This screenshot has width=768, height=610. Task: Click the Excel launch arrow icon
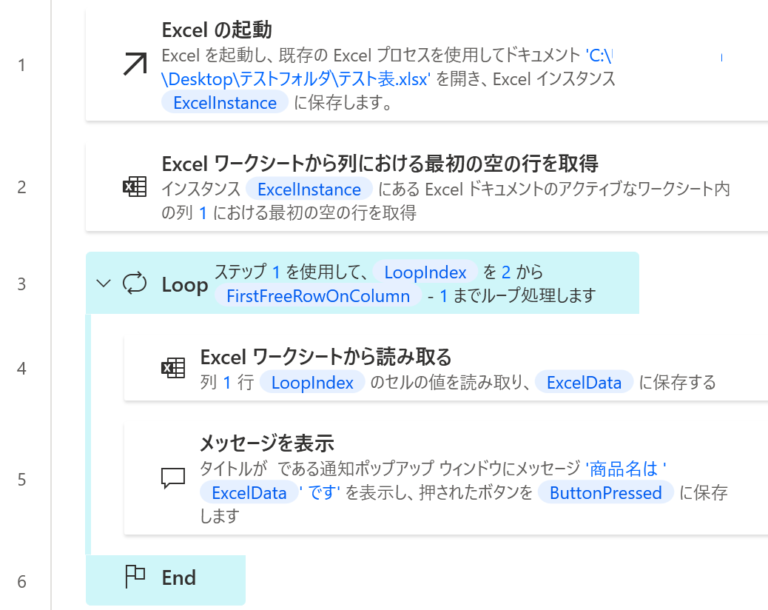133,66
